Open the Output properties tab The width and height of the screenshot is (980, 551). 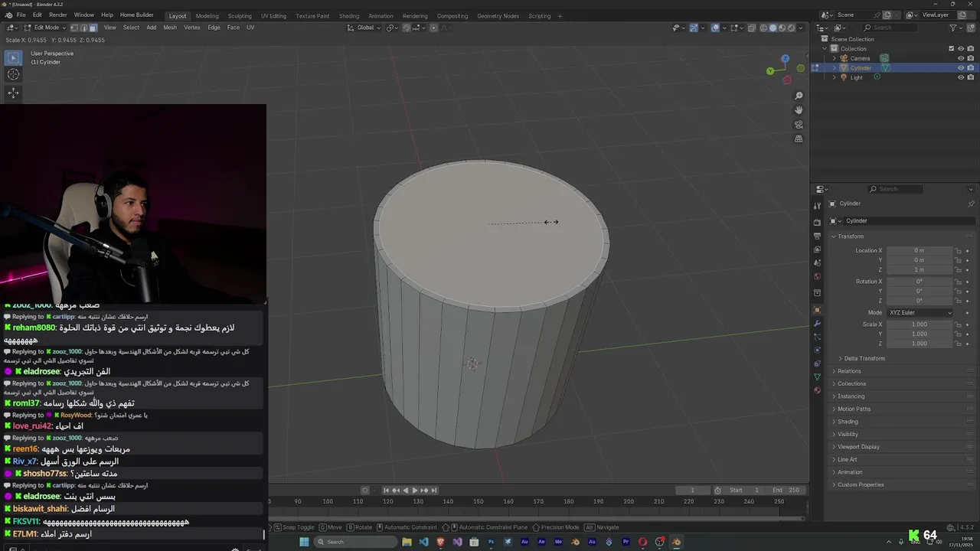click(817, 236)
